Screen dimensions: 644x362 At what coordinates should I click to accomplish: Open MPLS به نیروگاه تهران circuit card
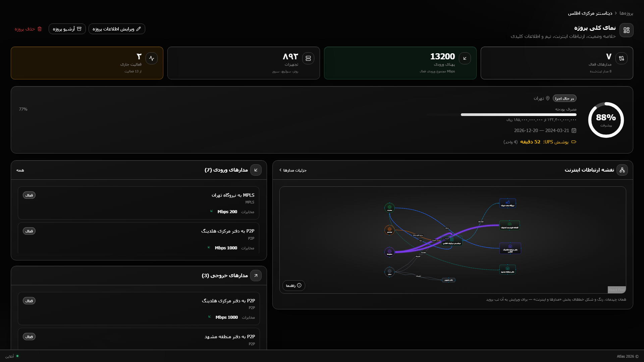tap(139, 203)
